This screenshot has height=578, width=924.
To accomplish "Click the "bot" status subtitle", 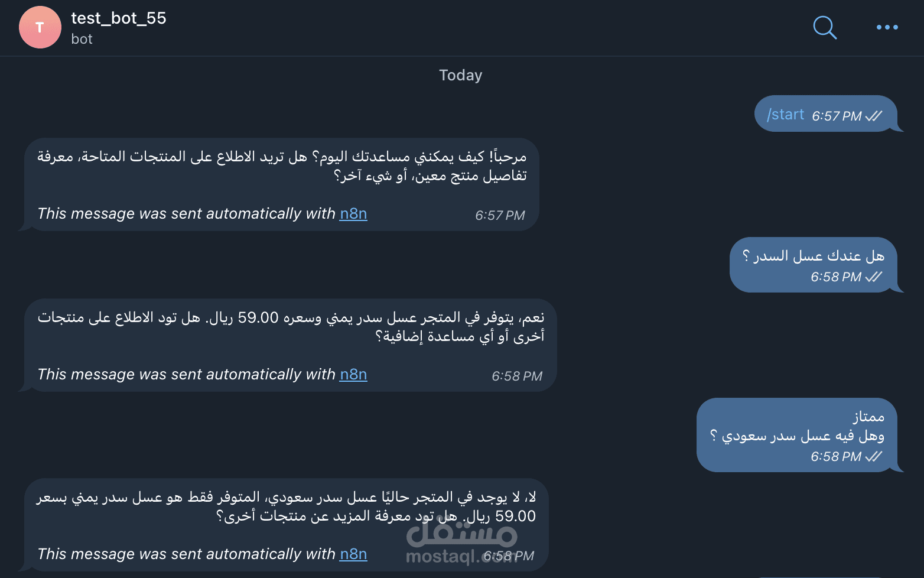I will pyautogui.click(x=82, y=39).
